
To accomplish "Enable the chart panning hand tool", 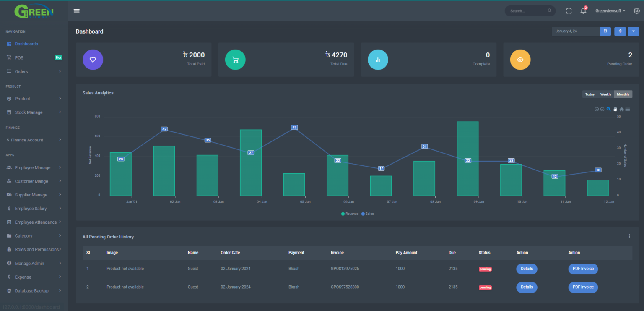I will pyautogui.click(x=615, y=109).
